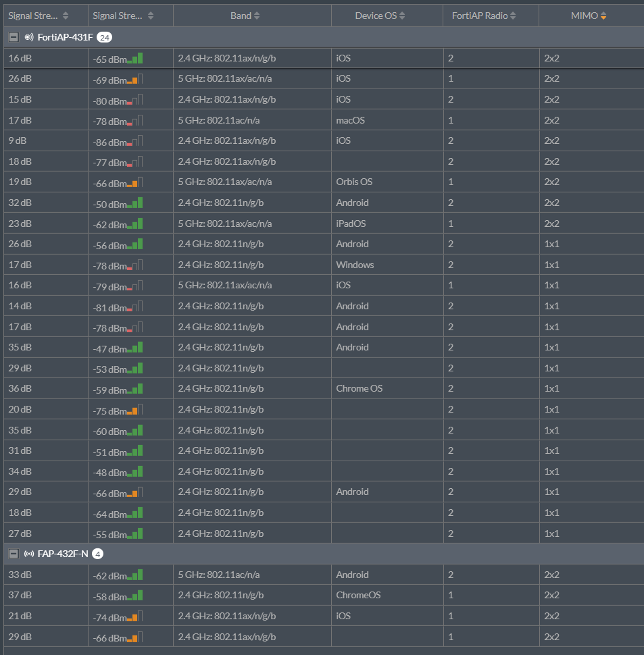
Task: Click the 4 client count badge
Action: pyautogui.click(x=97, y=554)
